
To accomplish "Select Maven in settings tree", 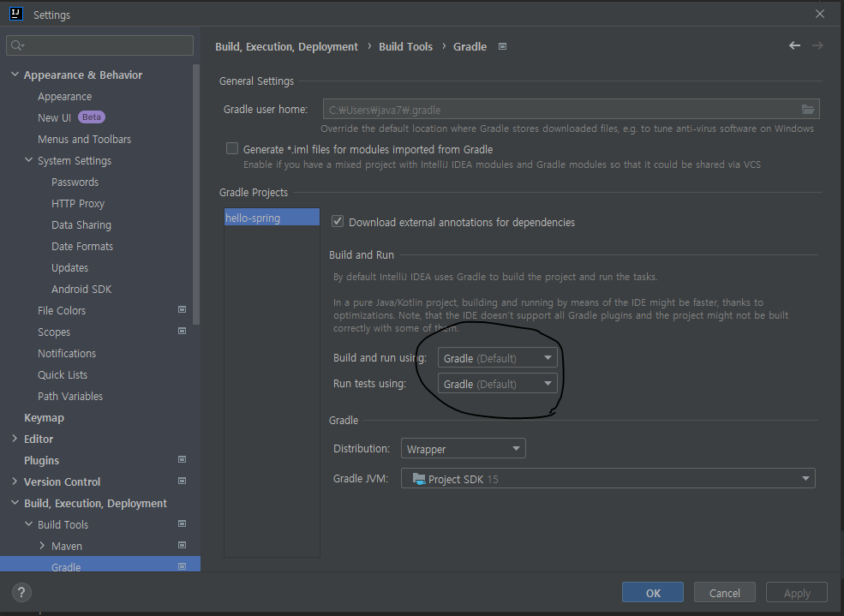I will pos(67,546).
